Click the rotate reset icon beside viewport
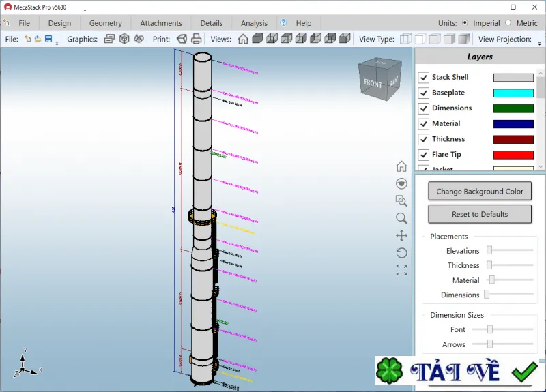The width and height of the screenshot is (546, 392). tap(401, 253)
